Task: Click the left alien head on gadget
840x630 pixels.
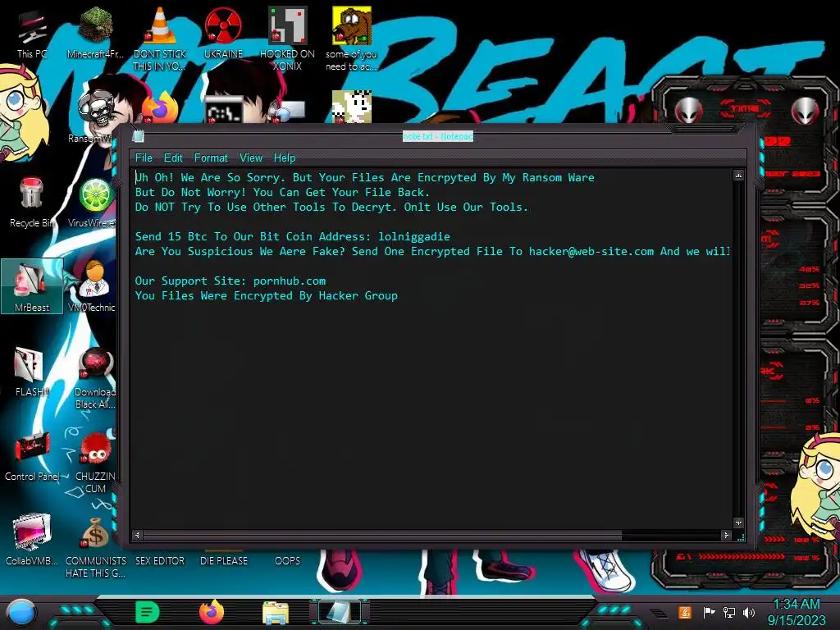Action: [x=688, y=111]
